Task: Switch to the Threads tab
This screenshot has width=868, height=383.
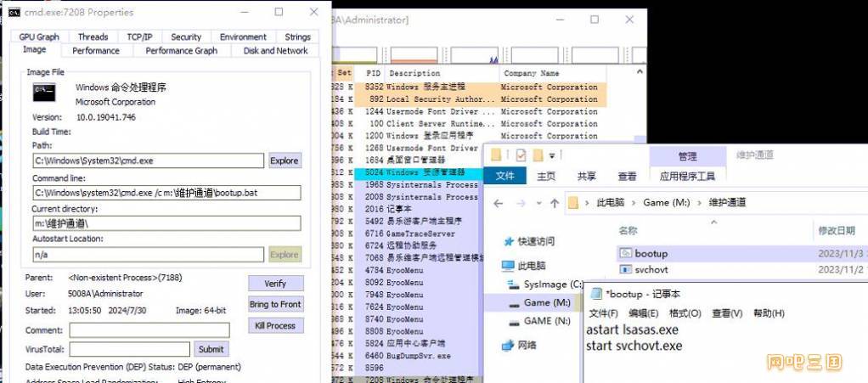Action: [x=93, y=37]
